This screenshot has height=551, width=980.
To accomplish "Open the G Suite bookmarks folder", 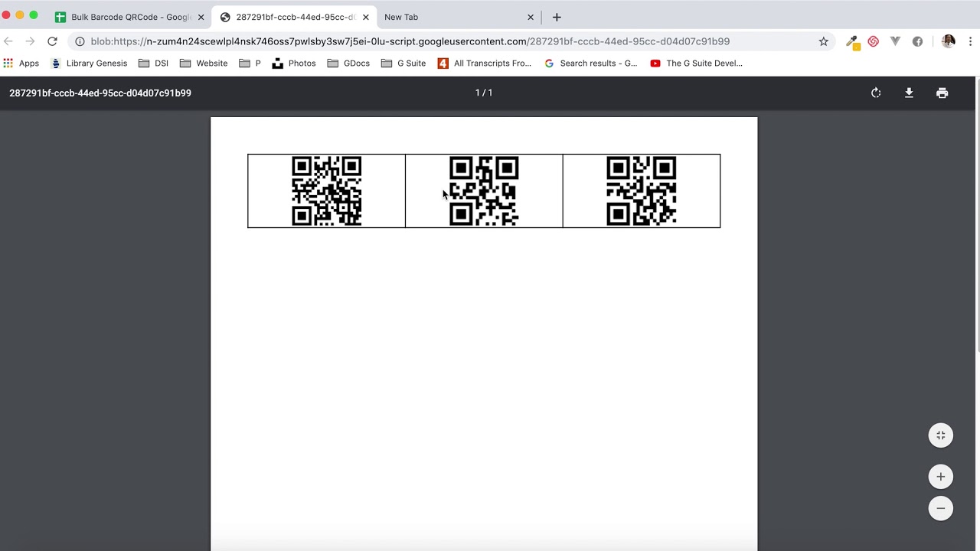I will tap(403, 64).
